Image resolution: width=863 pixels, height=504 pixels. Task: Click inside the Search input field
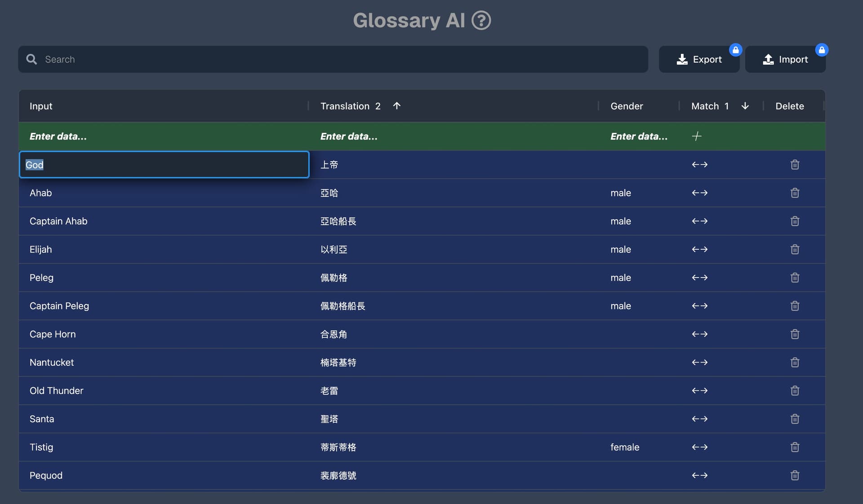click(180, 59)
